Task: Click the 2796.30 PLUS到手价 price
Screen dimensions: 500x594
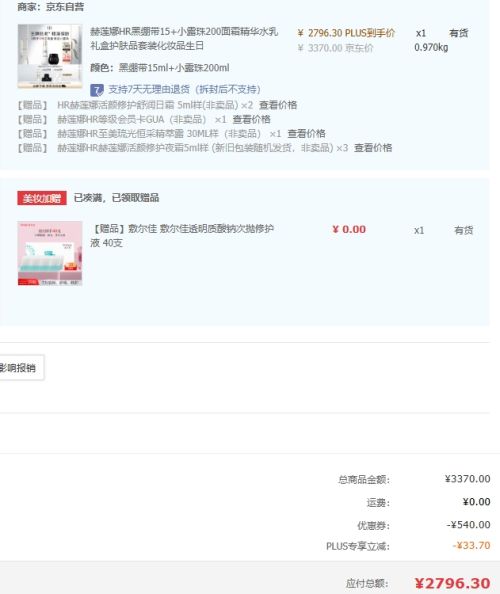Action: click(x=346, y=33)
